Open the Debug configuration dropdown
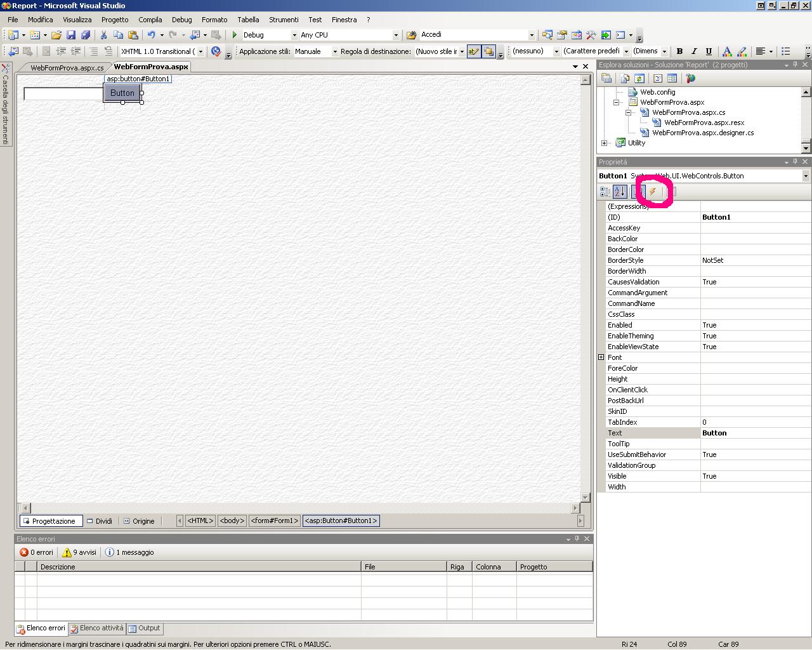Viewport: 812px width, 650px height. [294, 35]
